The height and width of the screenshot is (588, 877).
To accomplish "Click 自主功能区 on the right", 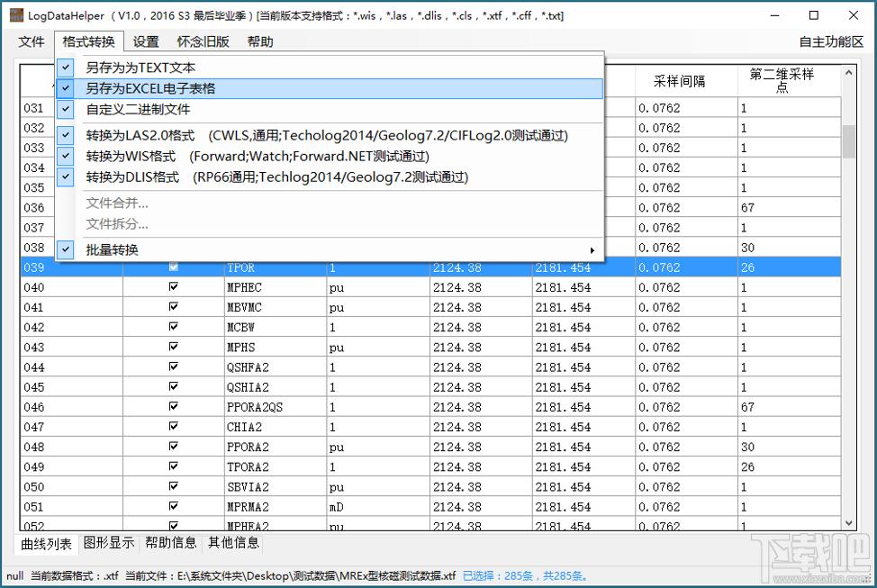I will pyautogui.click(x=831, y=41).
